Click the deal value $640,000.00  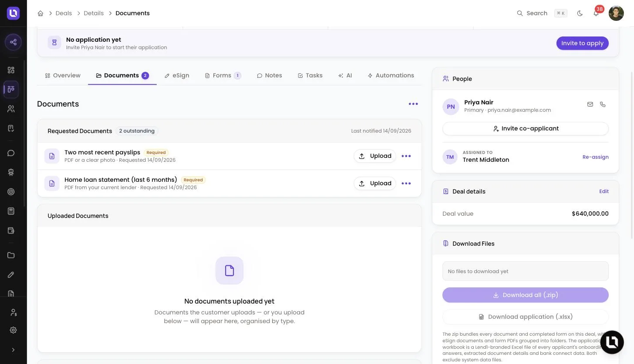pos(590,214)
